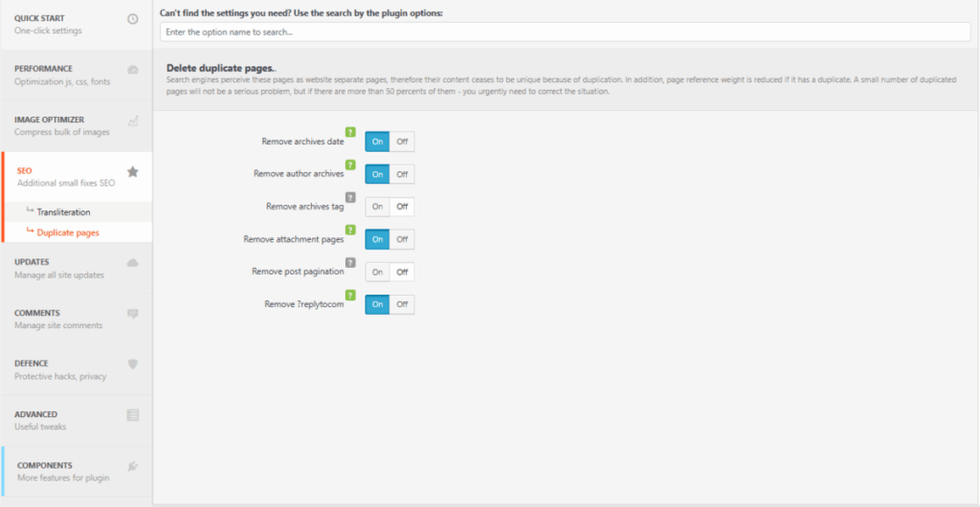Open the Transliteration submenu item
The height and width of the screenshot is (507, 980).
[63, 211]
